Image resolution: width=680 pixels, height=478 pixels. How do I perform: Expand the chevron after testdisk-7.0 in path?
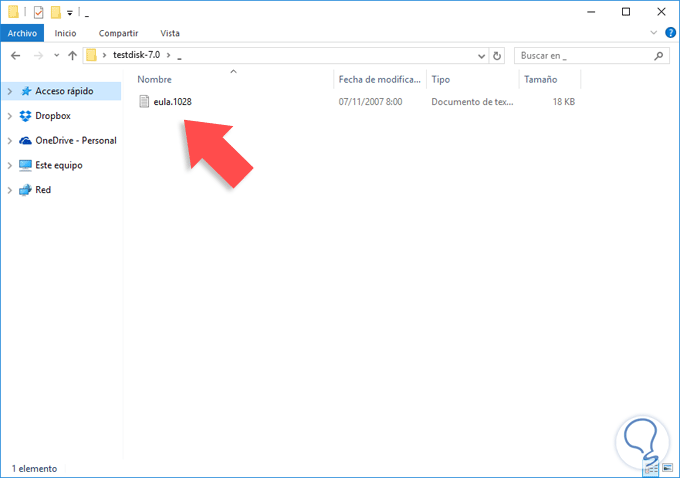tap(169, 55)
